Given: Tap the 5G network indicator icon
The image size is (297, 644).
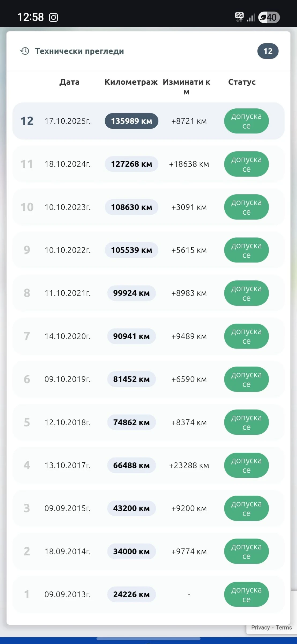Looking at the screenshot, I should tap(239, 17).
